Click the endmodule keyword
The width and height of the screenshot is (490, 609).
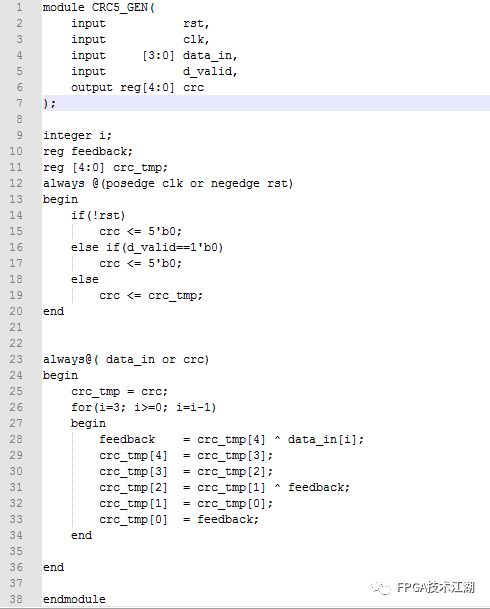[x=74, y=599]
